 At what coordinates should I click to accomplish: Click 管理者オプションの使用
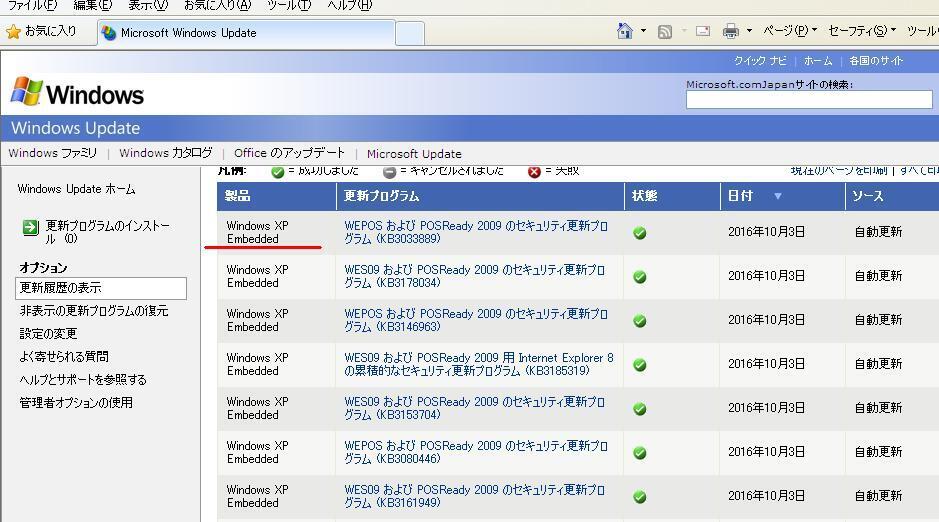(x=76, y=403)
